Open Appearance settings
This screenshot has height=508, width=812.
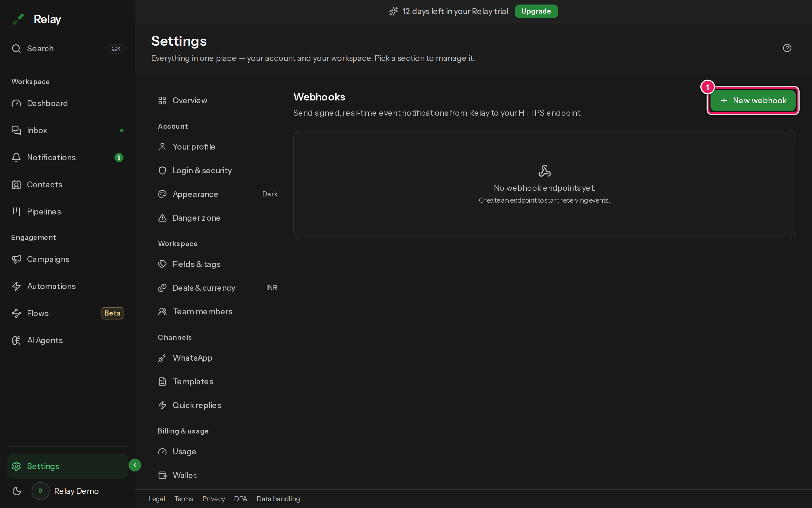coord(218,194)
